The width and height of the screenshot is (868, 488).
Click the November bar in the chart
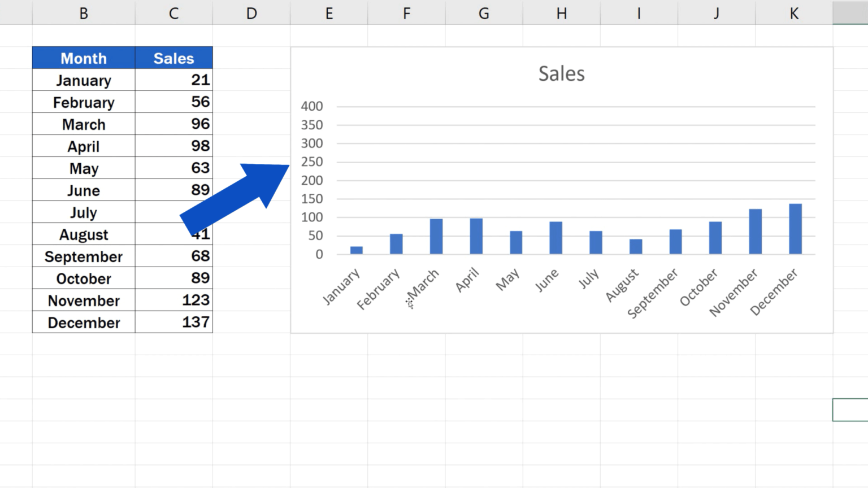[x=756, y=232]
